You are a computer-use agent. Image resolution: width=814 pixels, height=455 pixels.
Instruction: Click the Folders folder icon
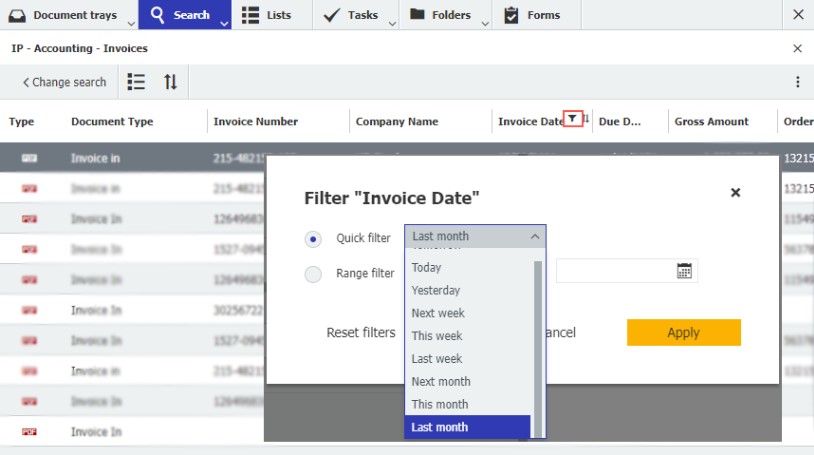(417, 14)
